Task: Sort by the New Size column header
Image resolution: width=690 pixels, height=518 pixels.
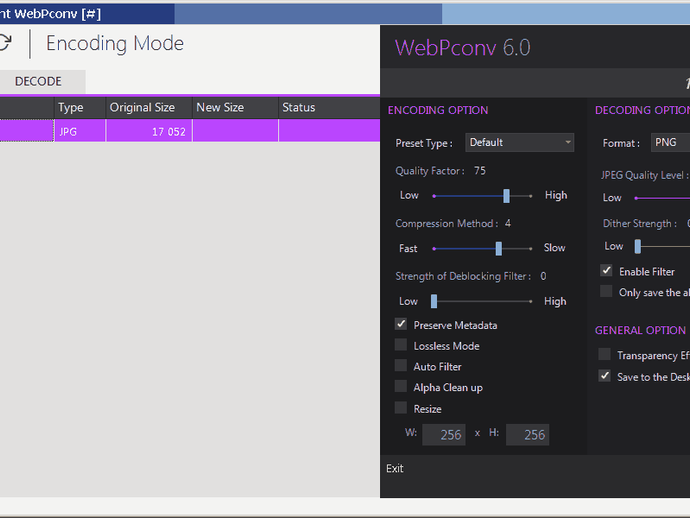Action: pyautogui.click(x=235, y=107)
